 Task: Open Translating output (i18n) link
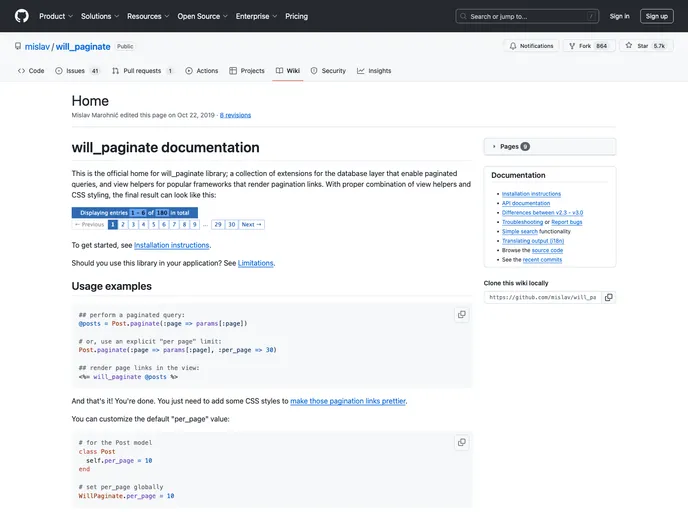pos(533,241)
